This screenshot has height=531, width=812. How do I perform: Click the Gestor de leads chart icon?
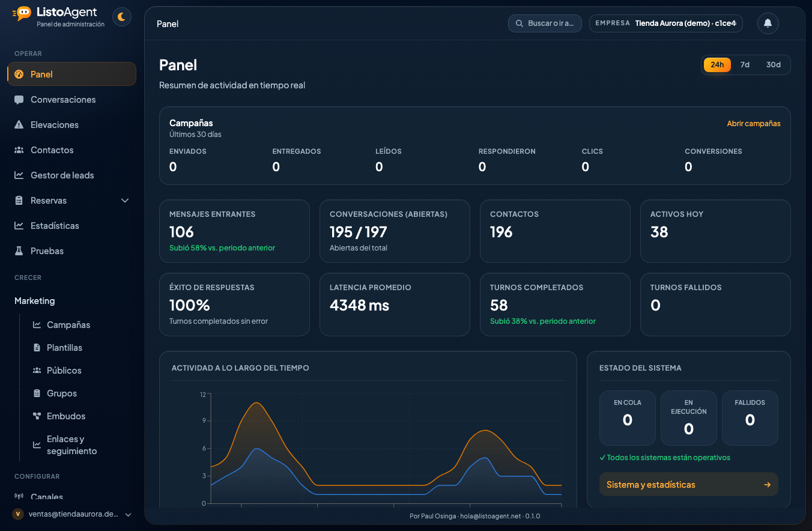tap(19, 175)
